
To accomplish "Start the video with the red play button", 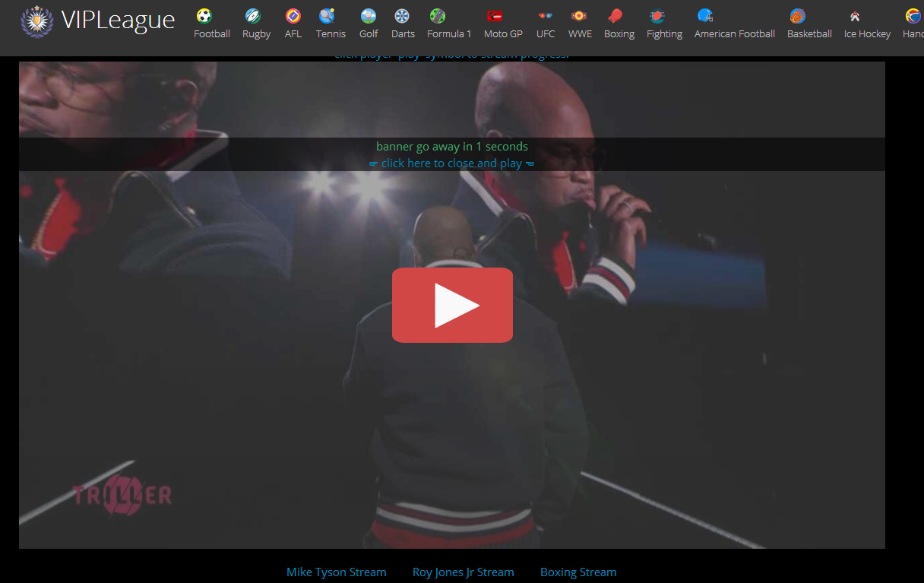I will tap(452, 305).
